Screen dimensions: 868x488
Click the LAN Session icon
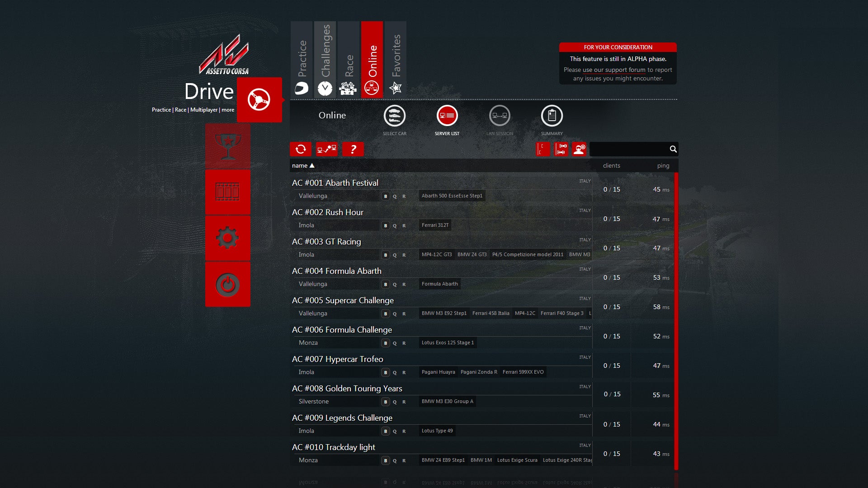coord(500,116)
